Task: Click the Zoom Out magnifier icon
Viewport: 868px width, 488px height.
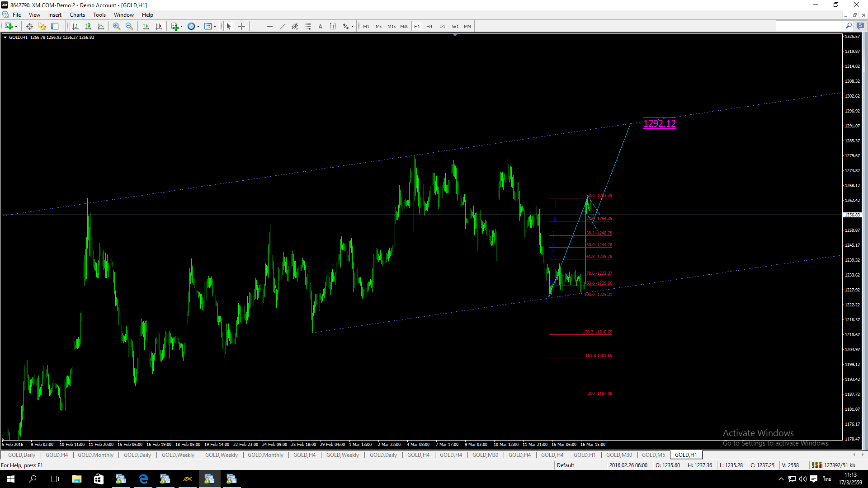Action: pyautogui.click(x=129, y=26)
